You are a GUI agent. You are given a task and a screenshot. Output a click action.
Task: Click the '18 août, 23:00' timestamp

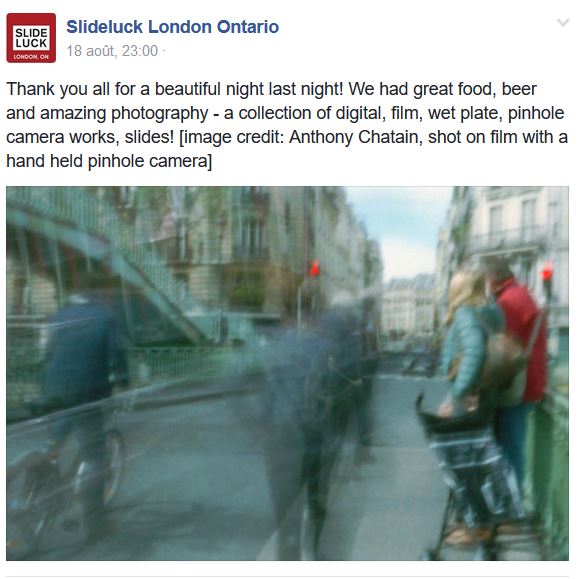(x=112, y=51)
